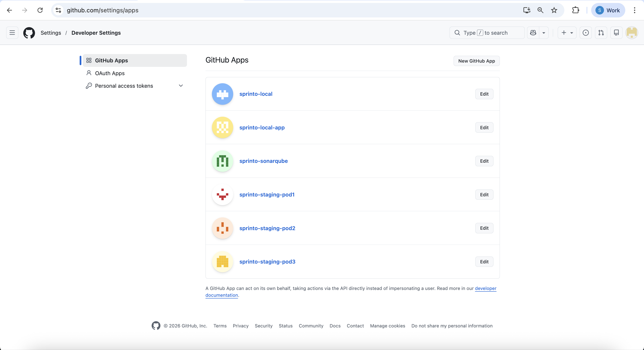This screenshot has height=350, width=644.
Task: Open the dropdown arrow beside Copilot
Action: [544, 33]
